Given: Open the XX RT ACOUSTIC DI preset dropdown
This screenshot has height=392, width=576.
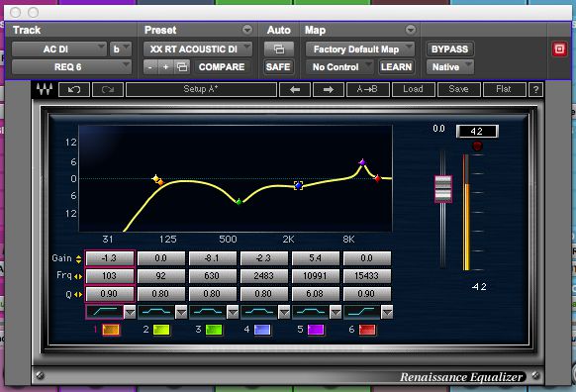Looking at the screenshot, I should click(198, 49).
